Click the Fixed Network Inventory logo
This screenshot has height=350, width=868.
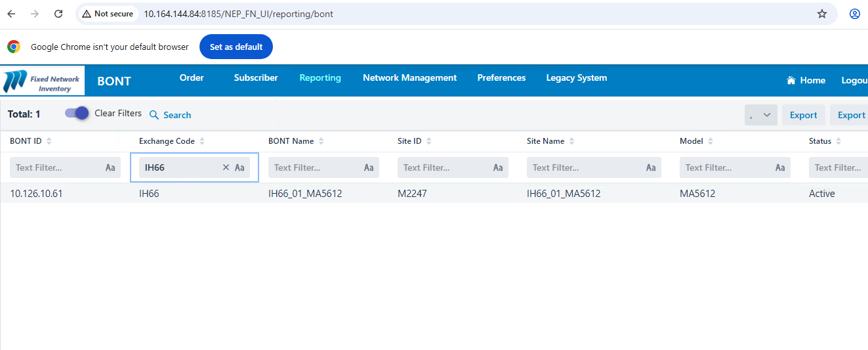pyautogui.click(x=43, y=81)
